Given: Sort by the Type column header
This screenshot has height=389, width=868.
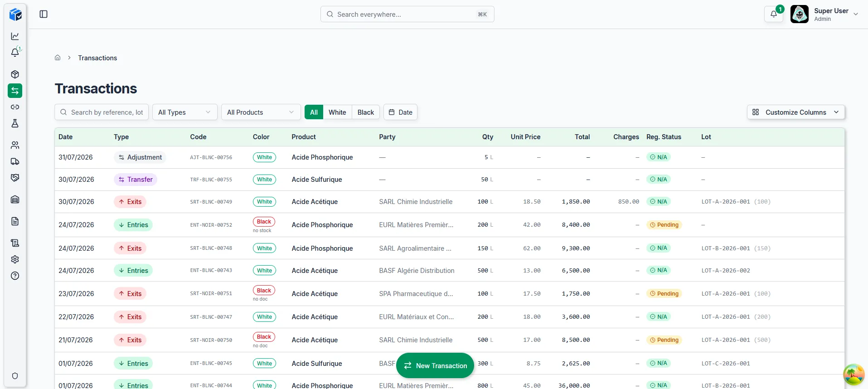Looking at the screenshot, I should [x=121, y=137].
